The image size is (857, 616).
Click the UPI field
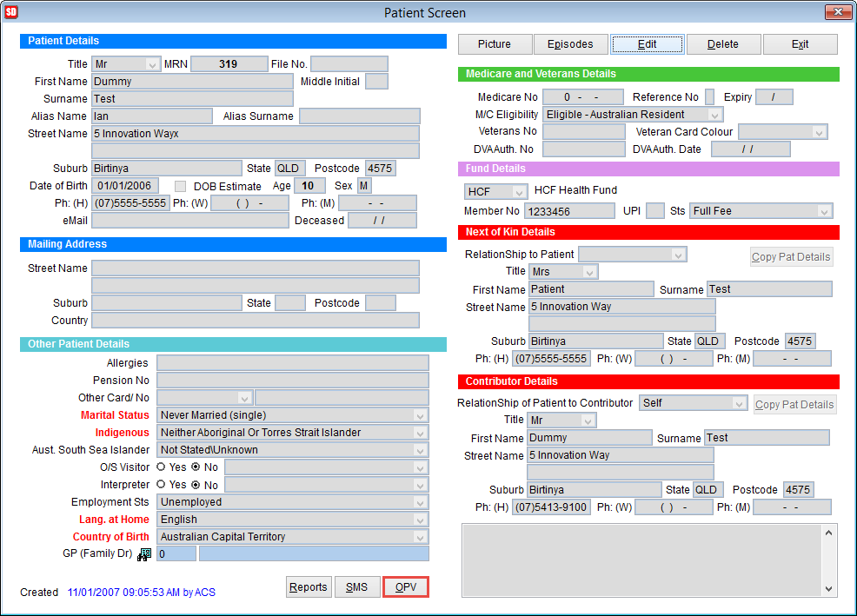(655, 211)
